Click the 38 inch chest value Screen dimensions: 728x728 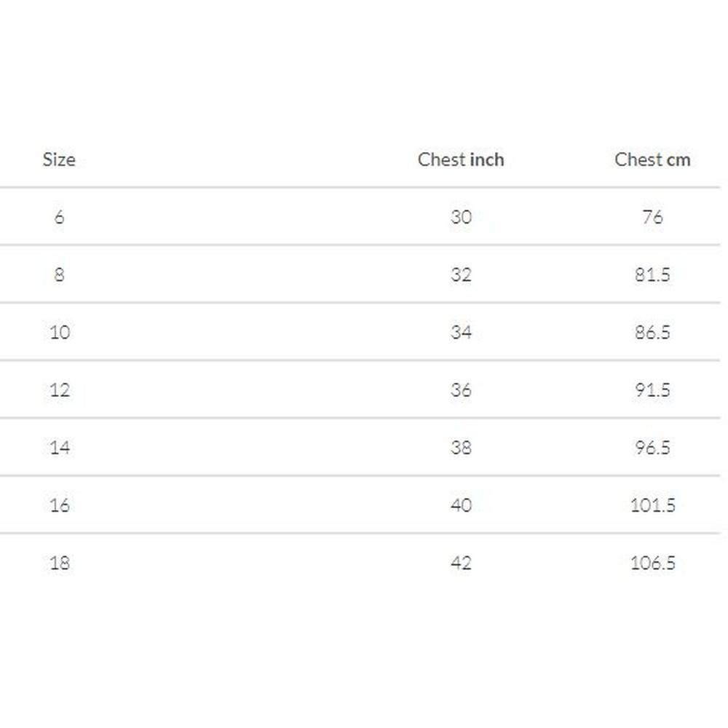[x=461, y=447]
